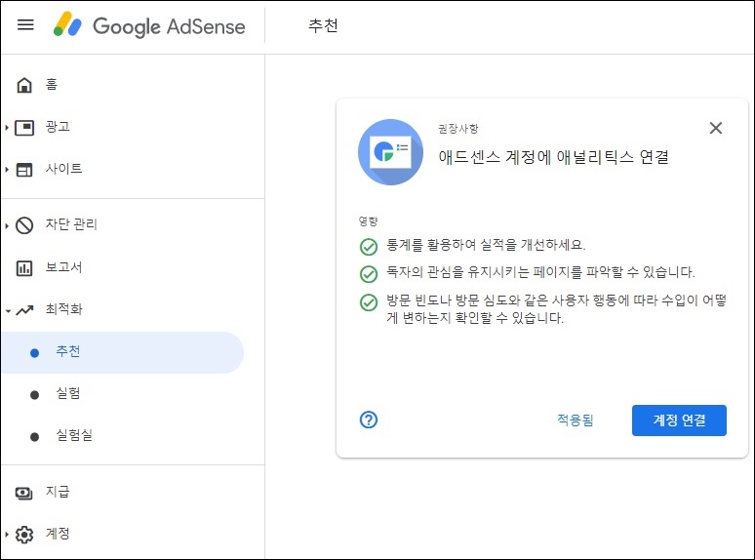The height and width of the screenshot is (560, 755).
Task: Open the 지급 menu item
Action: [58, 492]
